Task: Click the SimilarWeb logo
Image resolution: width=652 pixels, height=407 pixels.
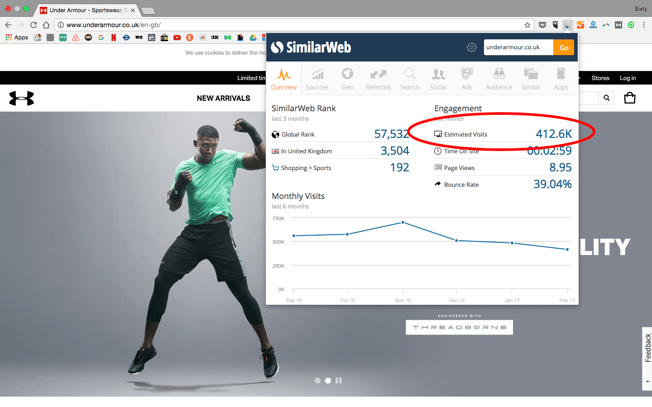Action: click(311, 47)
